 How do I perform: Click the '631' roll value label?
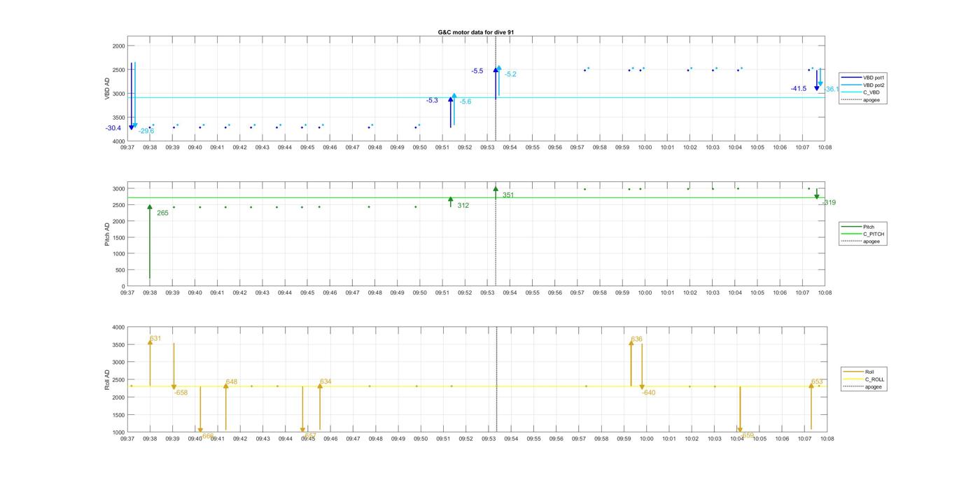point(155,339)
